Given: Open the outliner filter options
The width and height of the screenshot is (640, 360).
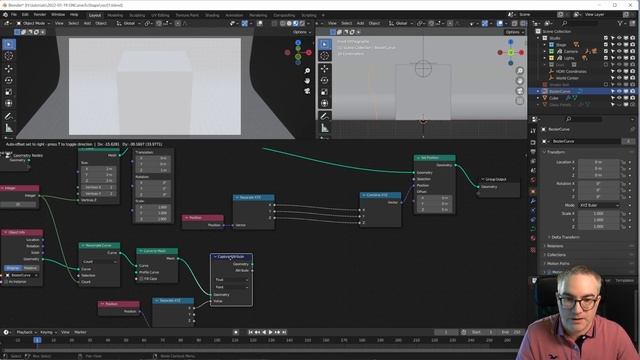Looking at the screenshot, I should click(621, 23).
